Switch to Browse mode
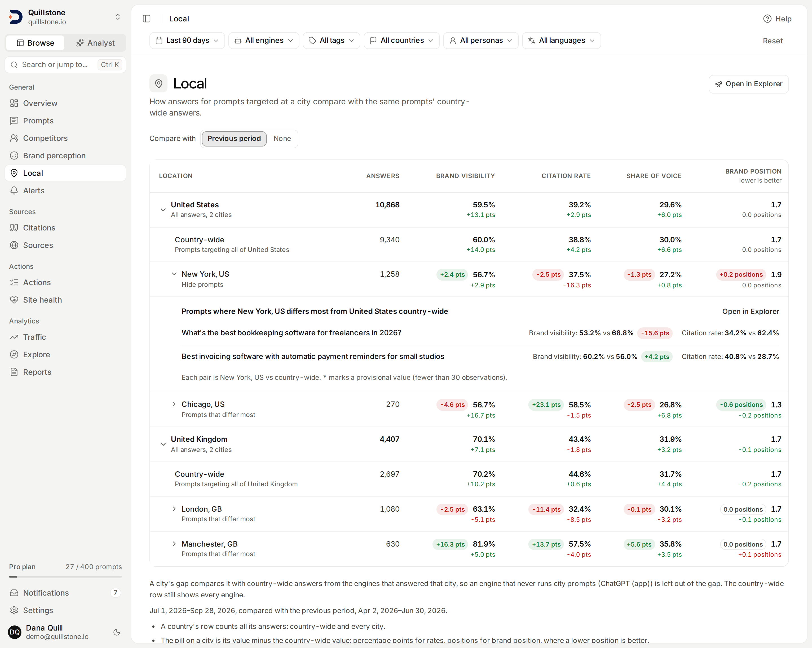 [x=36, y=43]
